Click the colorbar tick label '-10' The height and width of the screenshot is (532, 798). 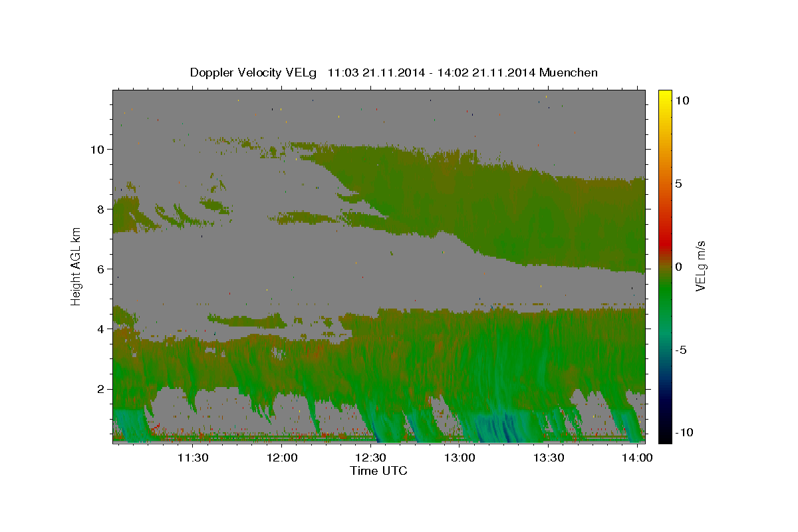coord(685,432)
